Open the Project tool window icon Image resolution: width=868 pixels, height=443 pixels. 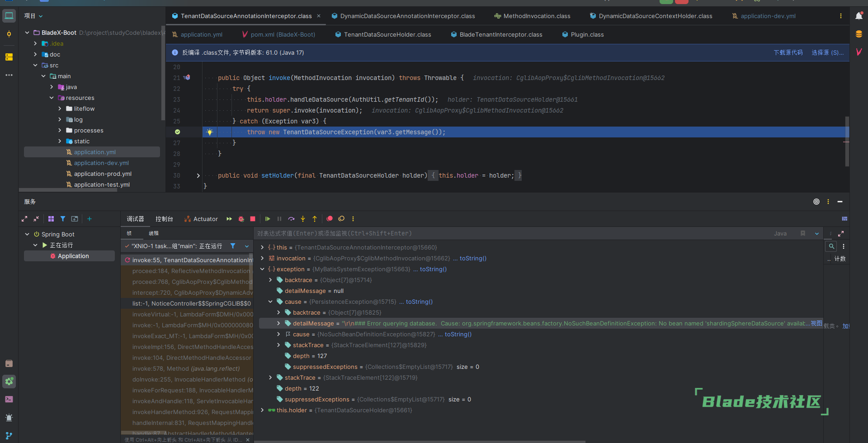click(9, 16)
